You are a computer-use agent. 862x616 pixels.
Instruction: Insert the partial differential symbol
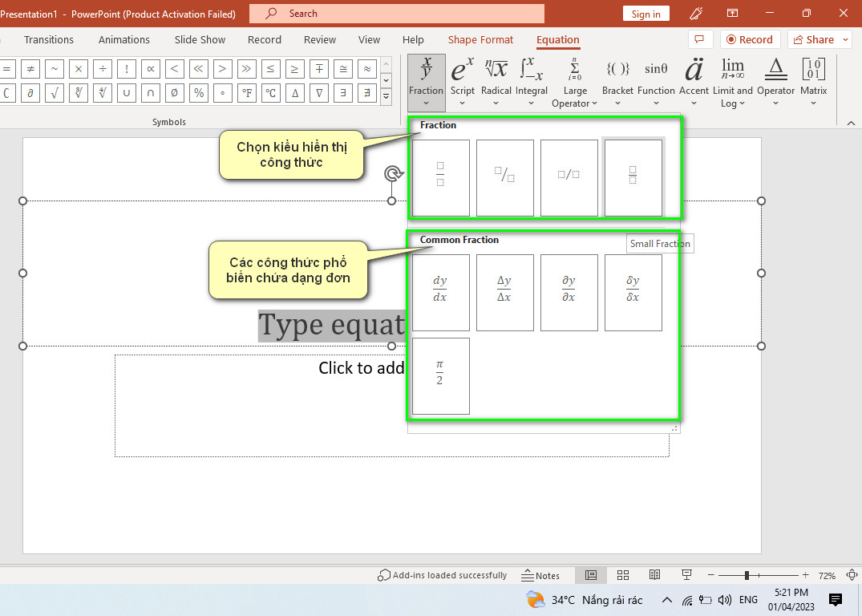(30, 93)
